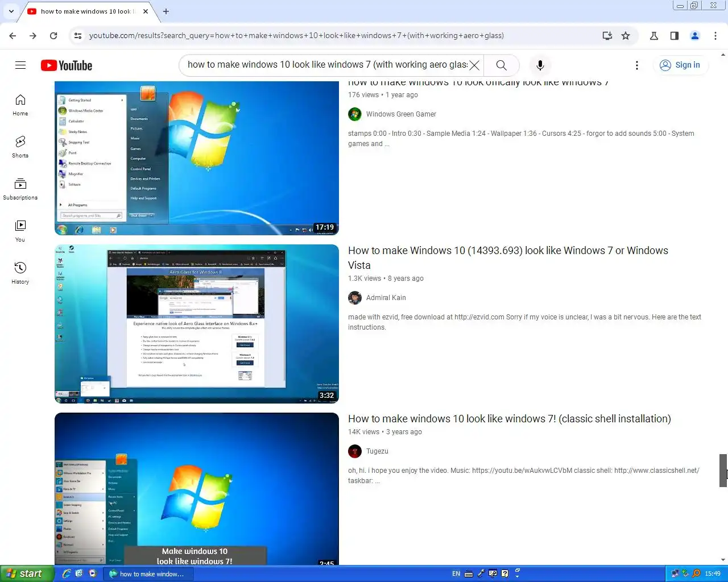Go to the YouTube logo home link
The image size is (728, 582).
point(67,65)
